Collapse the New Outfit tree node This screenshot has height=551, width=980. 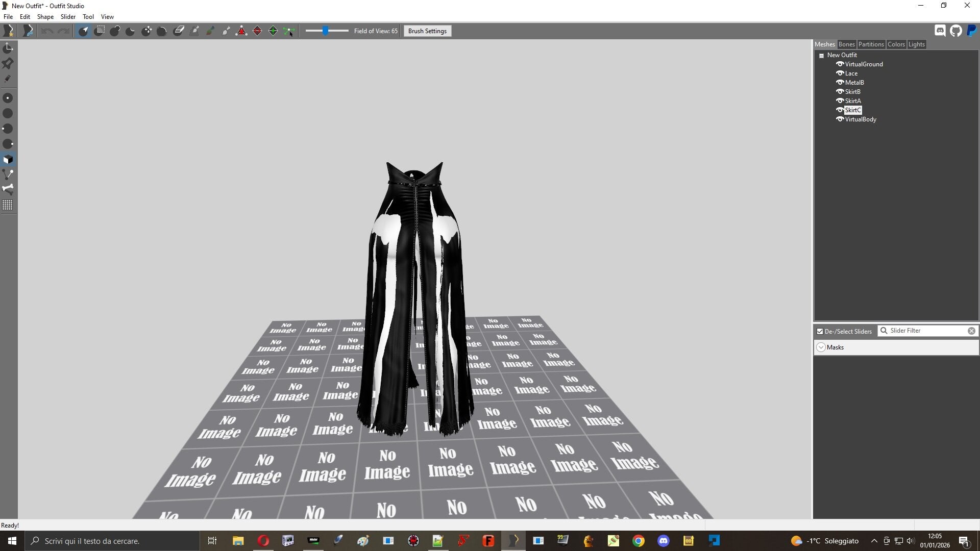822,56
